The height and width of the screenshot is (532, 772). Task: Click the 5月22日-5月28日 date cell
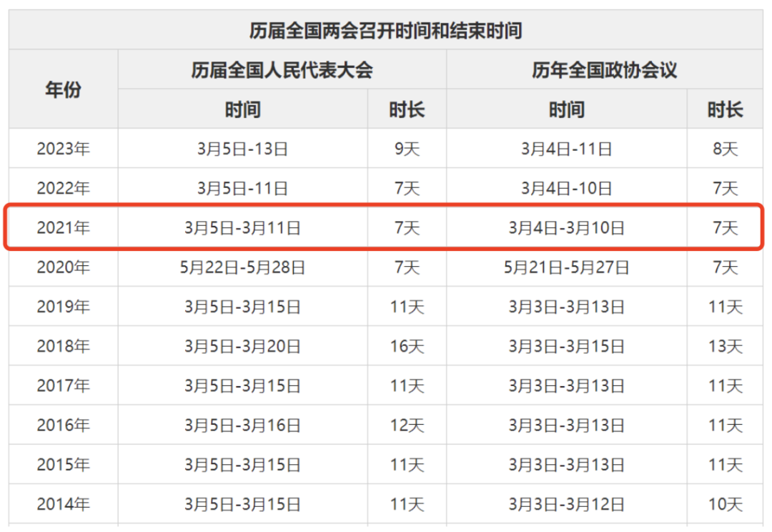(x=243, y=267)
